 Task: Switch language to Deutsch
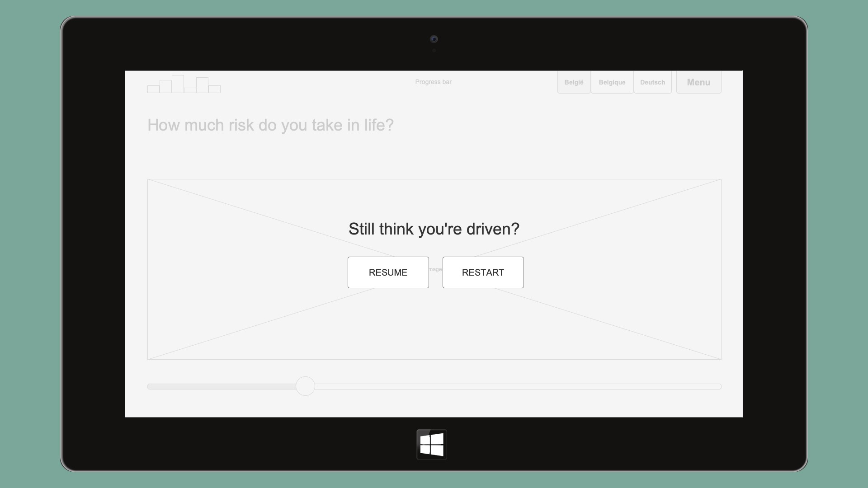tap(652, 82)
